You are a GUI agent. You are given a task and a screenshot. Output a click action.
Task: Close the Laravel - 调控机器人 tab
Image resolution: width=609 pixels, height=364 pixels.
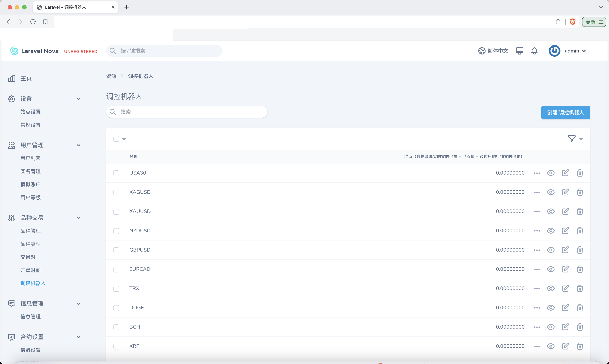113,7
